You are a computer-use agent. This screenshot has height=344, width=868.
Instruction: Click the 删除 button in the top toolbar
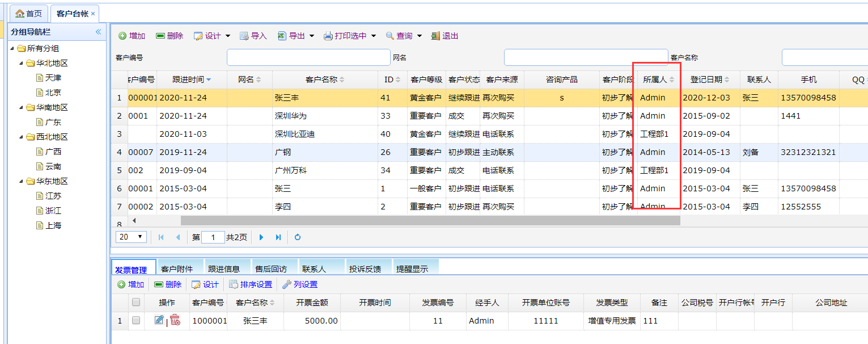pos(170,36)
